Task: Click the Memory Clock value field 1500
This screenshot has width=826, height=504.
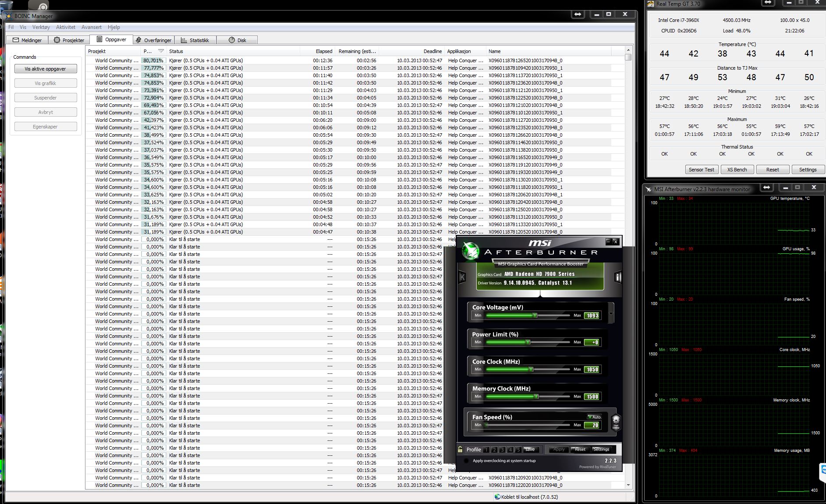Action: click(x=592, y=397)
